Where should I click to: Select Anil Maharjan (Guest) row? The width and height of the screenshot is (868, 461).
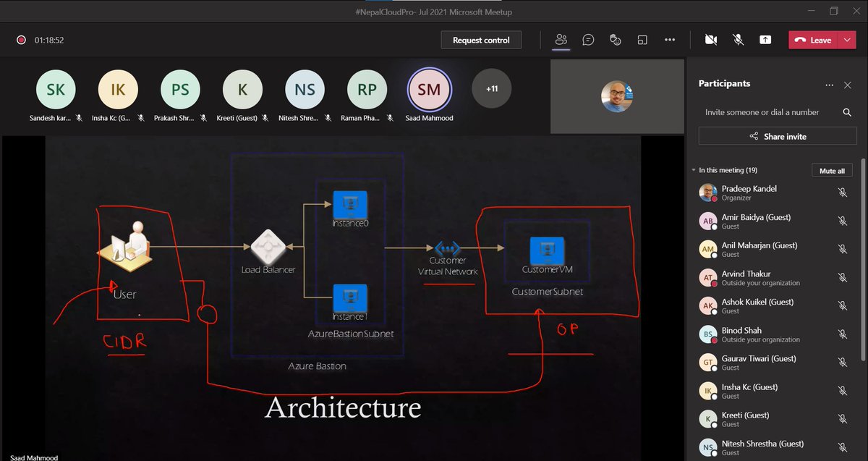774,249
